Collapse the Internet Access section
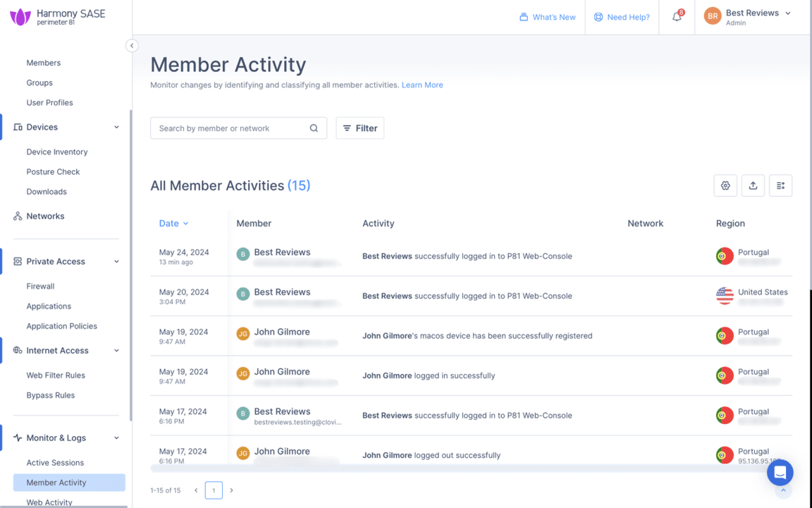 click(116, 350)
